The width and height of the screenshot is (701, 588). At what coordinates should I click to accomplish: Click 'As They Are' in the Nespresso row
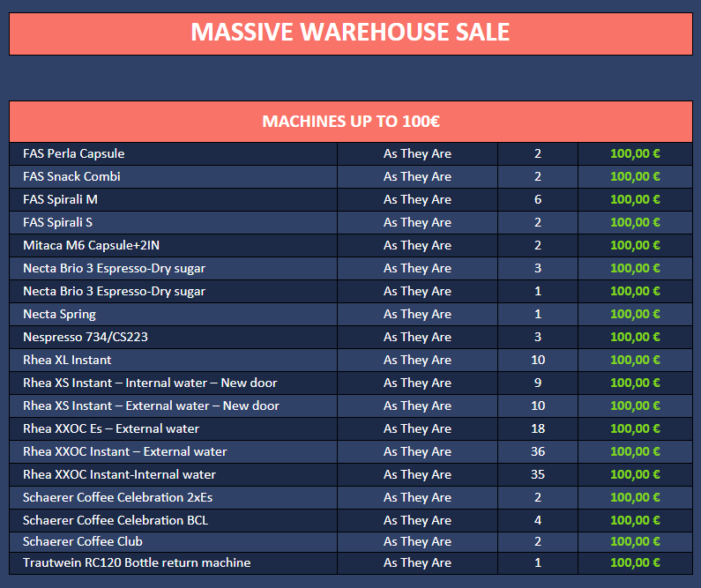pos(417,337)
